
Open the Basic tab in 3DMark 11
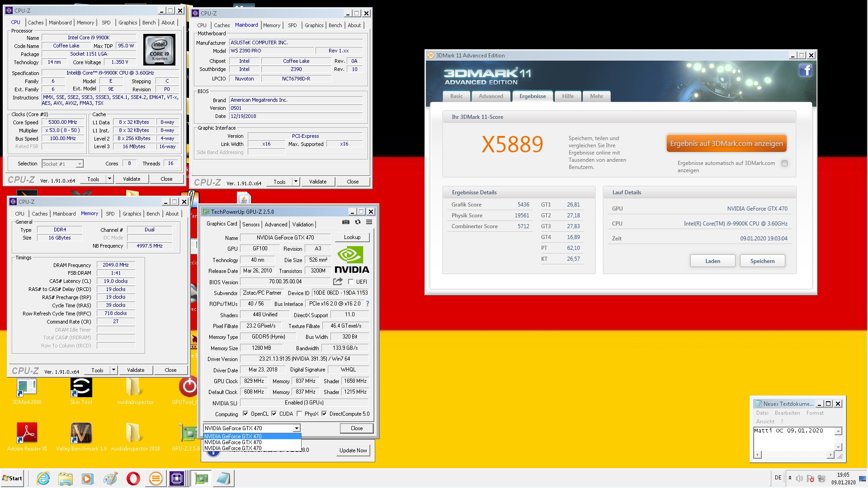point(456,96)
